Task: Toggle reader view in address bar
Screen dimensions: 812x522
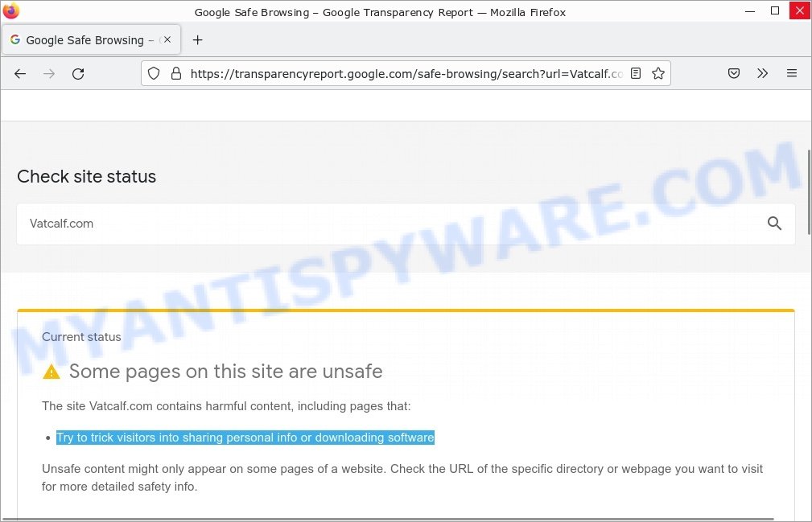Action: tap(636, 73)
